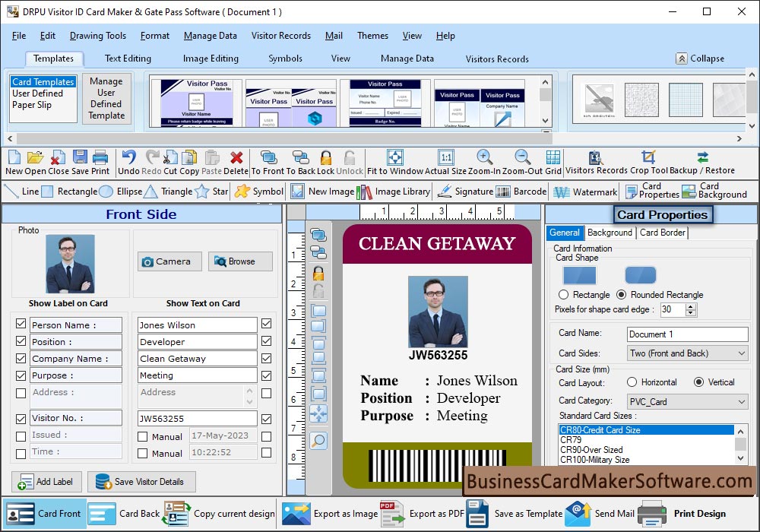Increase Pixels for shape card edge value

691,306
